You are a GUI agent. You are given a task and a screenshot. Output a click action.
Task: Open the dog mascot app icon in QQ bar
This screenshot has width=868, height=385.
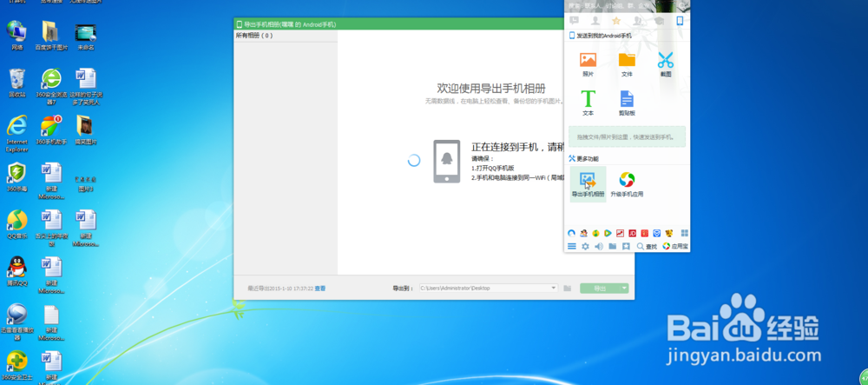pos(668,233)
